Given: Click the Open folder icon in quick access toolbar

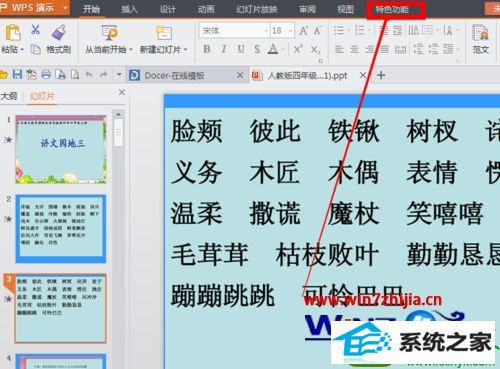Looking at the screenshot, I should 3,75.
